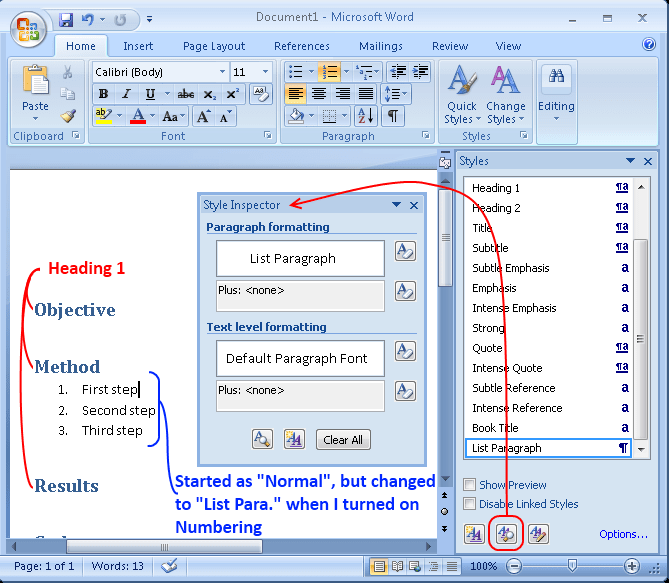This screenshot has height=583, width=669.
Task: Clear character style beside Default Paragraph Font
Action: click(405, 351)
